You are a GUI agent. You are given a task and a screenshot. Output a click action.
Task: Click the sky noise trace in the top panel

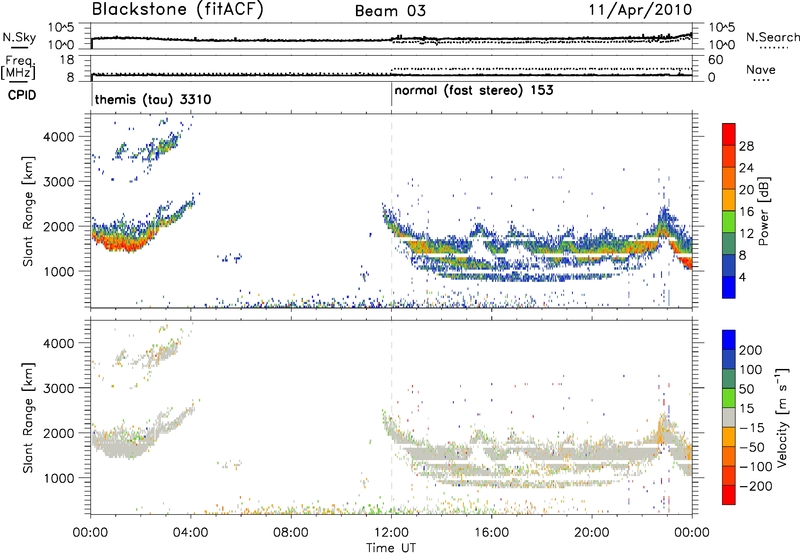coord(391,40)
